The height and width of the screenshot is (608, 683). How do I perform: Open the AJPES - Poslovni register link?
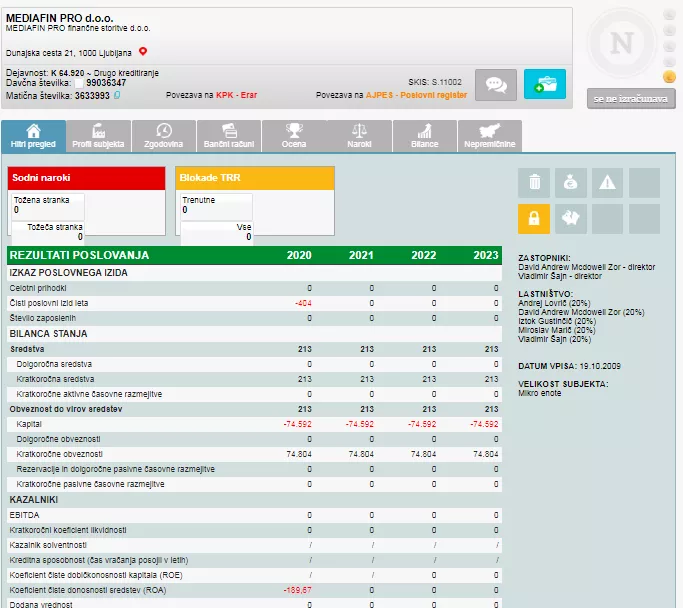(x=416, y=95)
